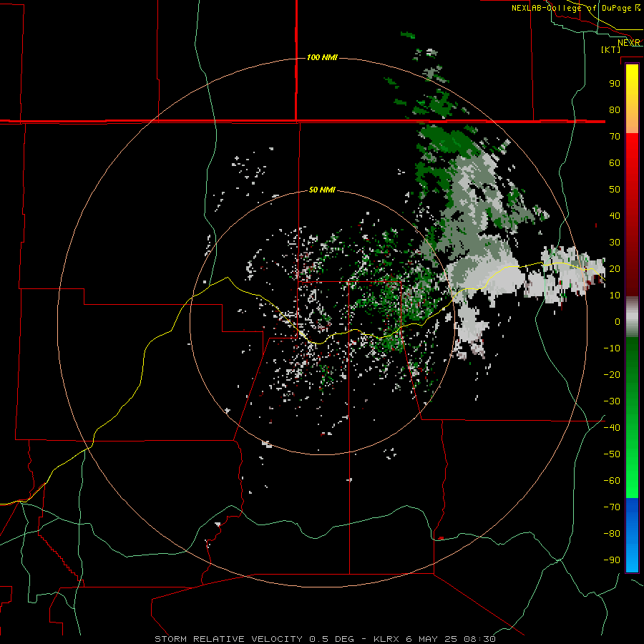The width and height of the screenshot is (644, 644).
Task: Click the [KT] units label
Action: (x=611, y=49)
